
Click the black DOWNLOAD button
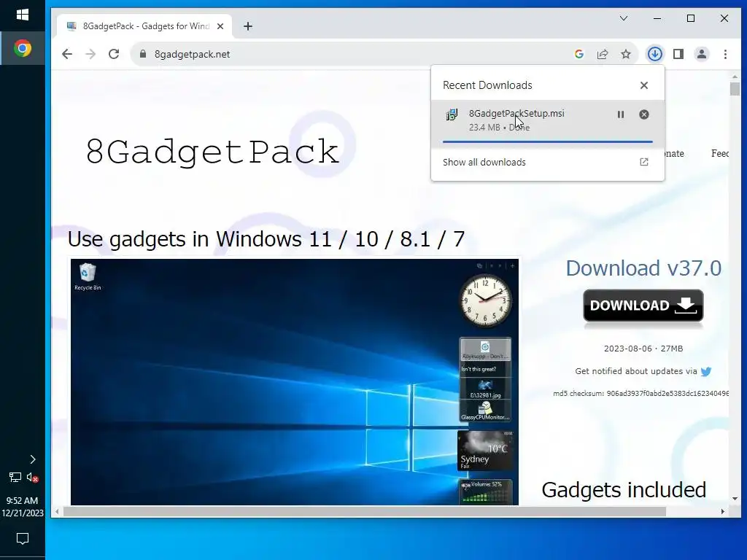[643, 306]
